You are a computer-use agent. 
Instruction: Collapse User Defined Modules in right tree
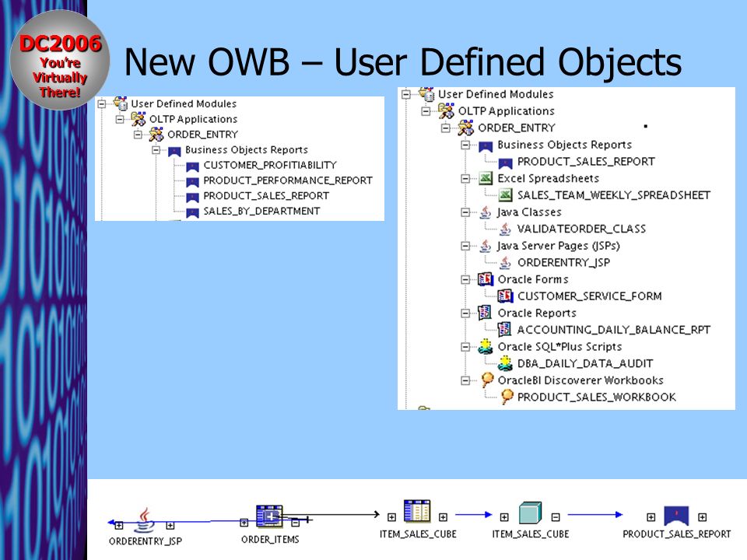tap(406, 94)
